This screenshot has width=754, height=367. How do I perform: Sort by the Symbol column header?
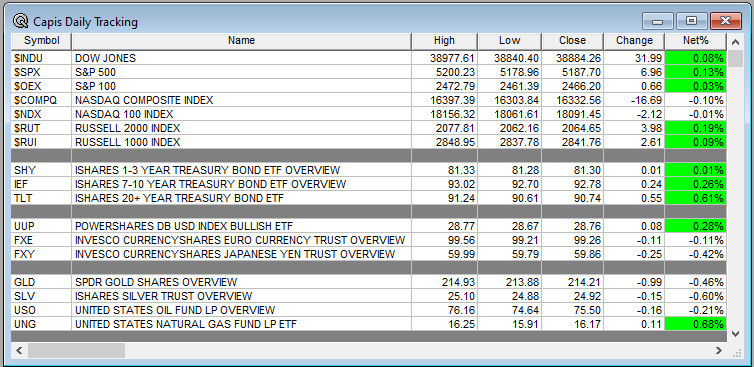[41, 41]
